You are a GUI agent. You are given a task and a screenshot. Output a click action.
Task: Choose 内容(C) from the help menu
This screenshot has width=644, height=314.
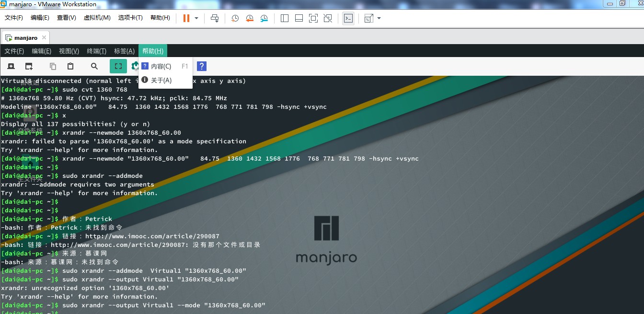[165, 66]
